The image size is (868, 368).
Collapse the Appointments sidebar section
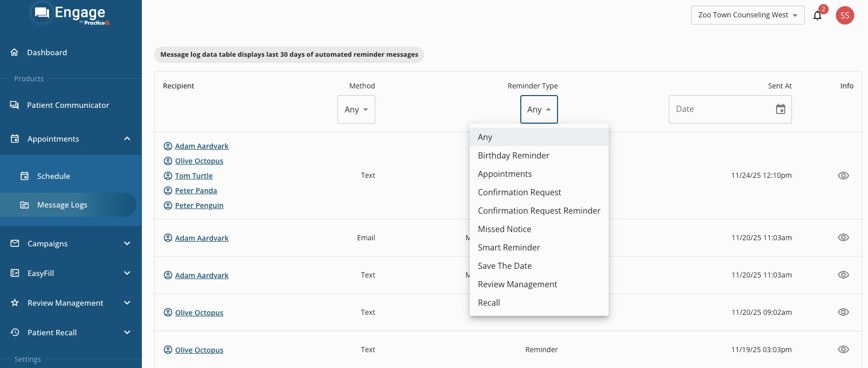[127, 139]
